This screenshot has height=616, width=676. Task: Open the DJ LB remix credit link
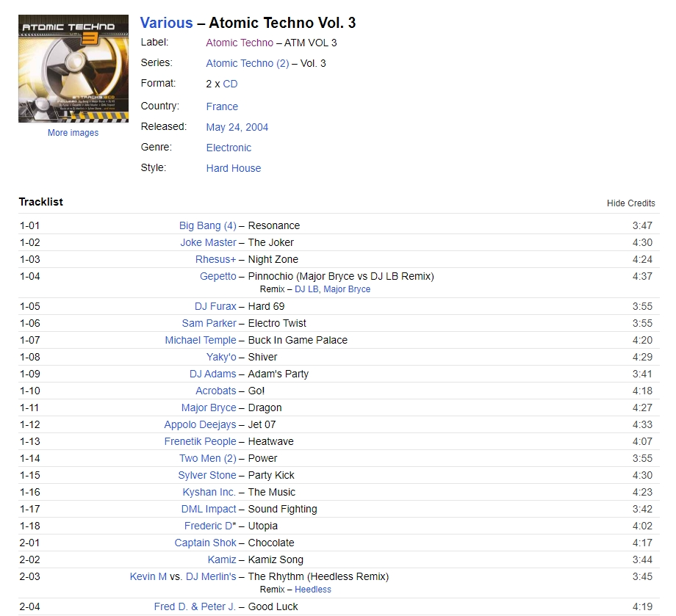tap(307, 289)
